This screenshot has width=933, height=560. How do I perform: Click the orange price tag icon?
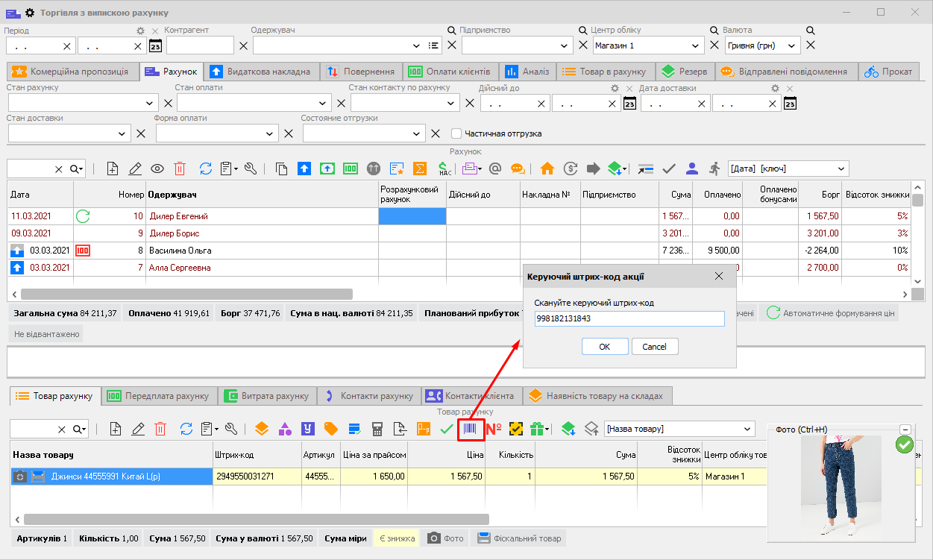330,429
